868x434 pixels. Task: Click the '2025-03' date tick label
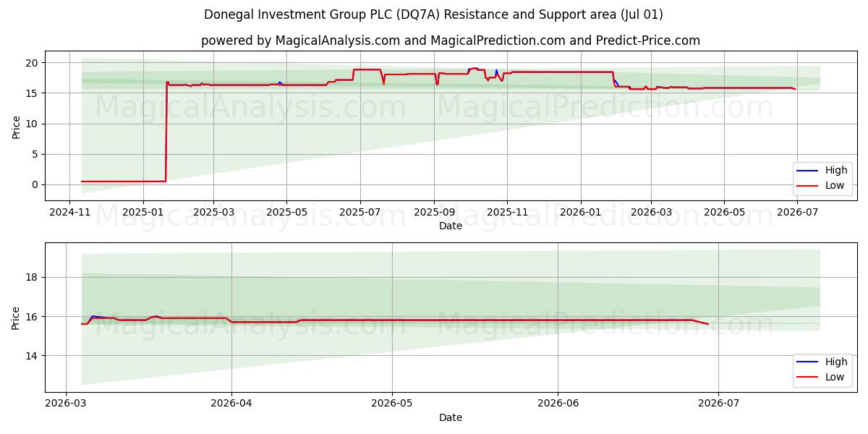pos(213,212)
